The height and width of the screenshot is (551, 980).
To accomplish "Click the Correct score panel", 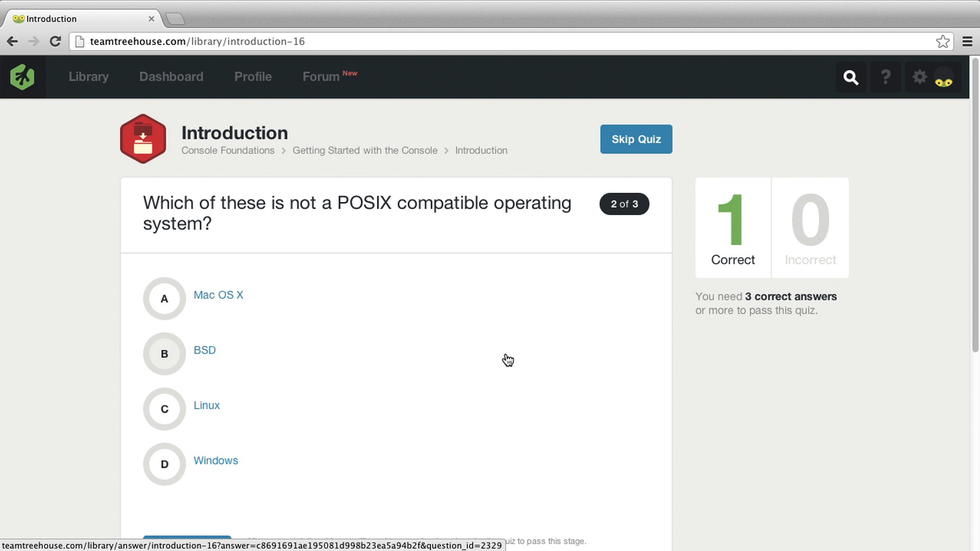I will pyautogui.click(x=733, y=228).
